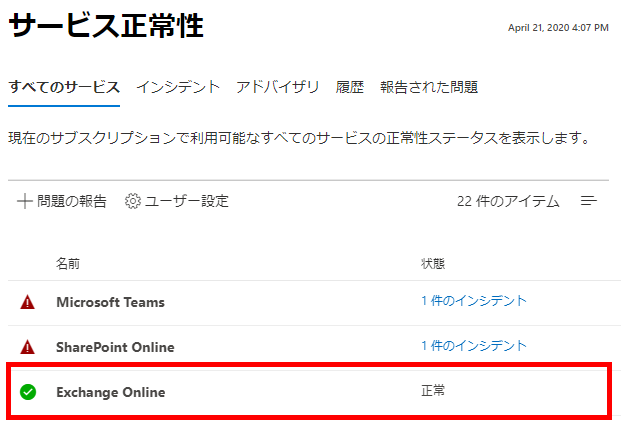Sort by the 状態 column header
Viewport: 621px width, 426px height.
[x=433, y=263]
